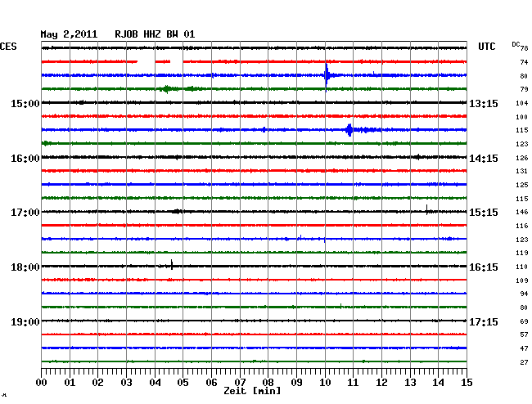532x404 pixels.
Task: Click the CES timezone label
Action: pos(8,47)
